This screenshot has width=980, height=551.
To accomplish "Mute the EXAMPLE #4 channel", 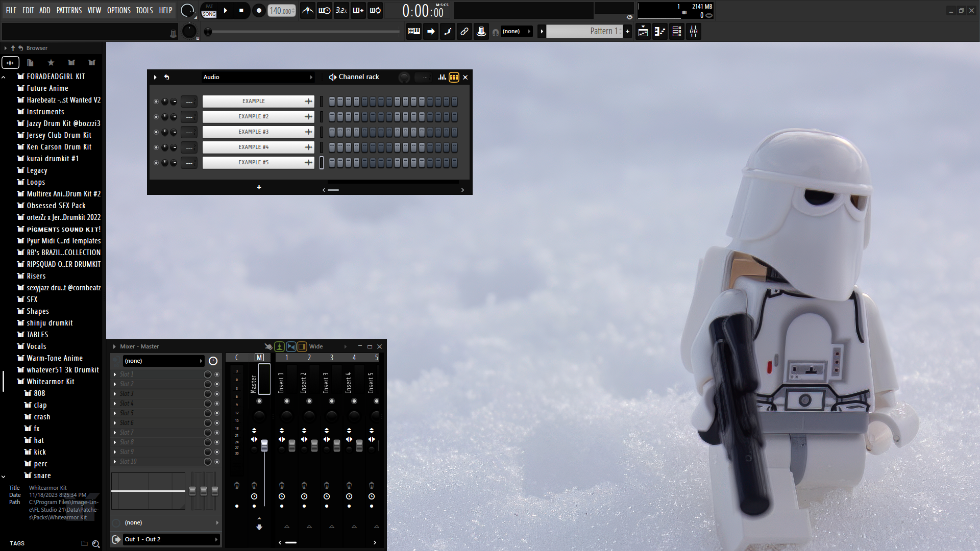I will tap(156, 147).
